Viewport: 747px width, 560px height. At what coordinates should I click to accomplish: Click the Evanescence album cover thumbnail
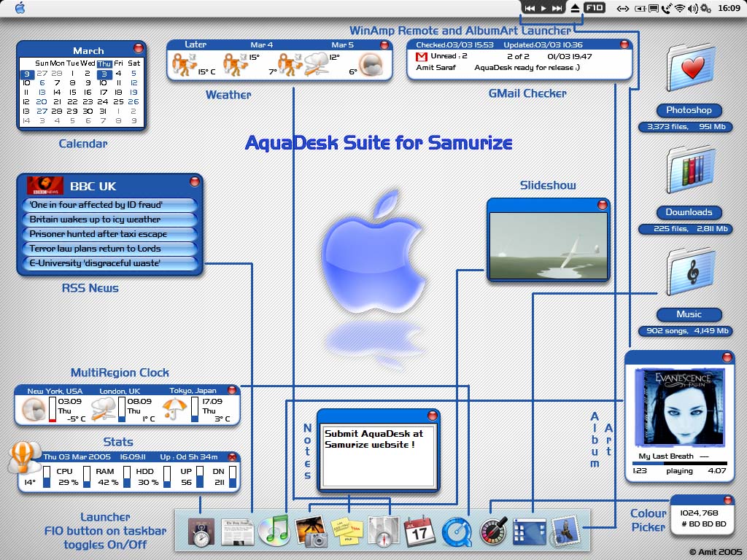(679, 407)
